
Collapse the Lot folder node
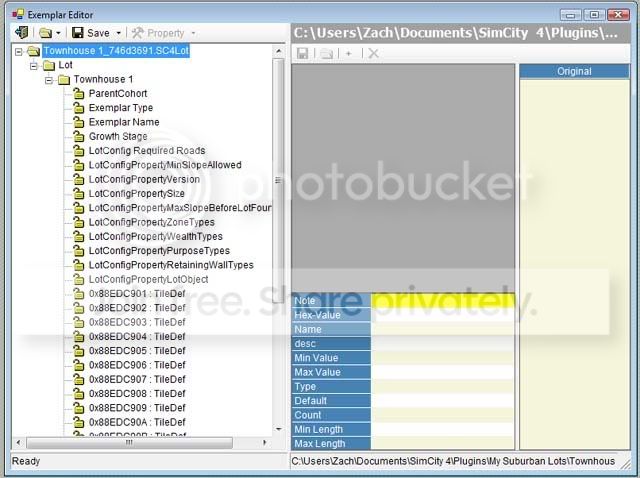(x=34, y=65)
